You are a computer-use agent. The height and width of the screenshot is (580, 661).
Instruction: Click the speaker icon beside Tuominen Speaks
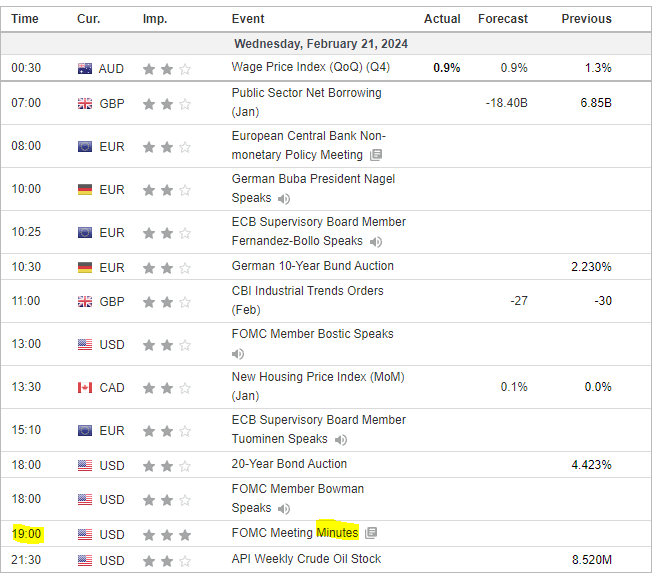pos(342,440)
